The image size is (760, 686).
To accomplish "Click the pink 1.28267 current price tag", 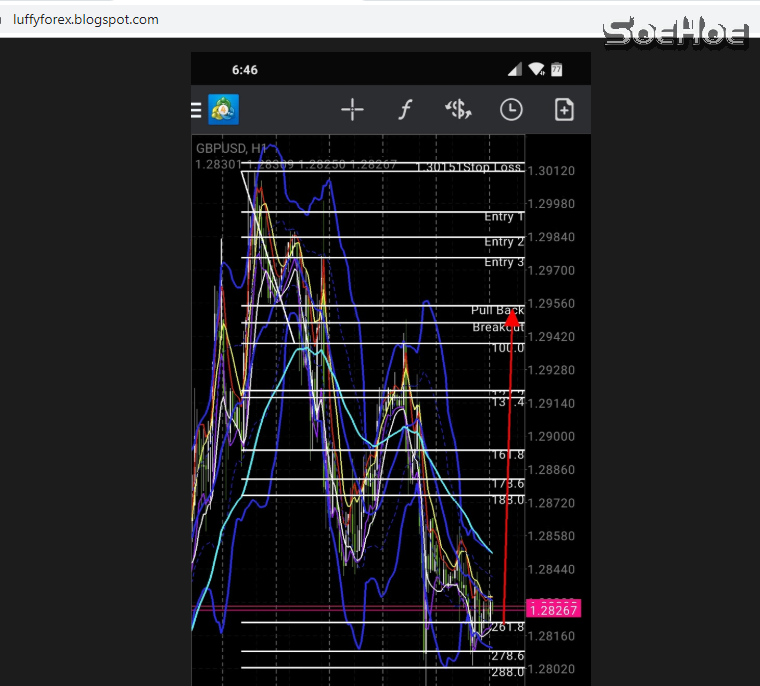I will [x=552, y=609].
